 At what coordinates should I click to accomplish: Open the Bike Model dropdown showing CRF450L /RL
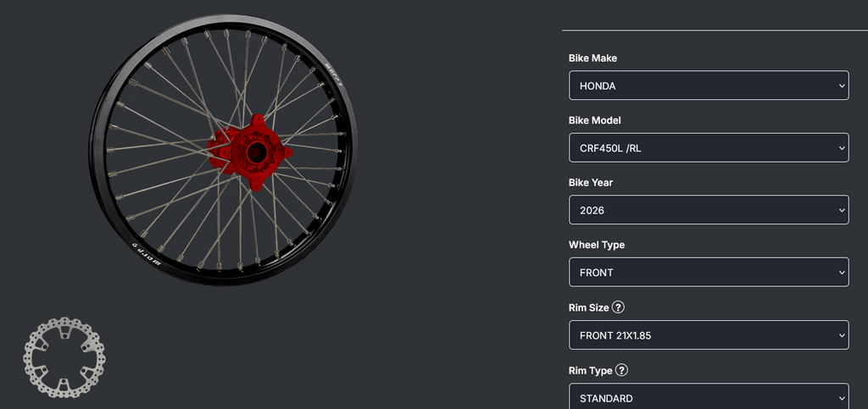pyautogui.click(x=709, y=147)
